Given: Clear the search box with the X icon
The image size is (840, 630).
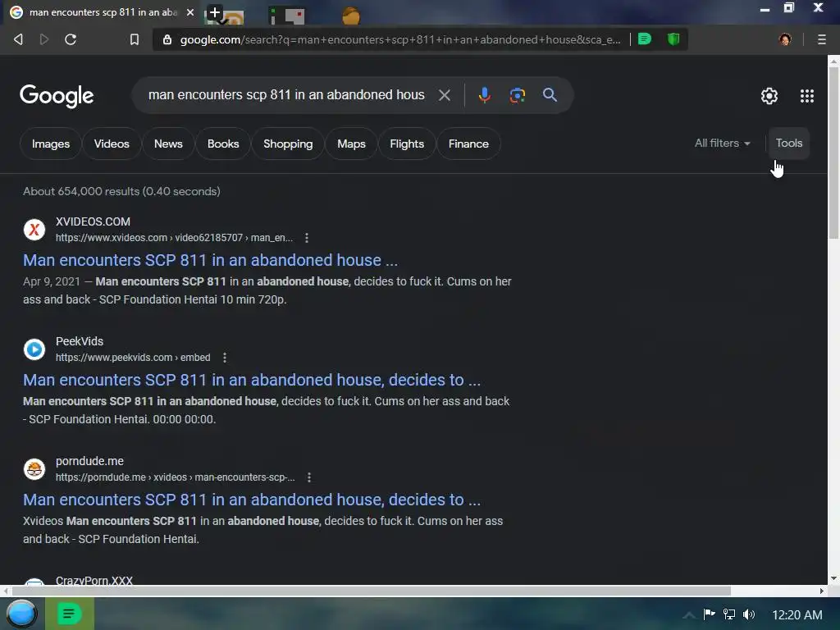Looking at the screenshot, I should point(444,95).
